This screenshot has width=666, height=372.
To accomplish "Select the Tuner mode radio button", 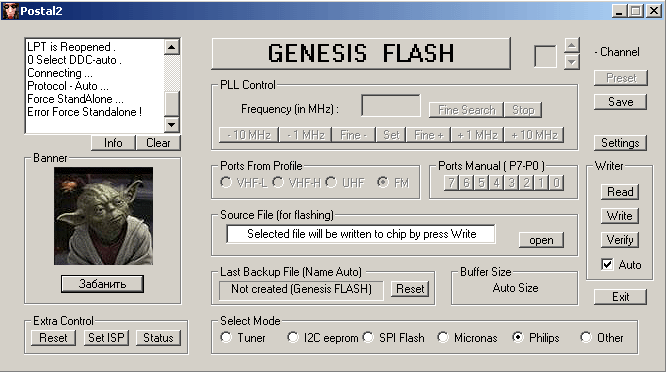I will pos(226,338).
